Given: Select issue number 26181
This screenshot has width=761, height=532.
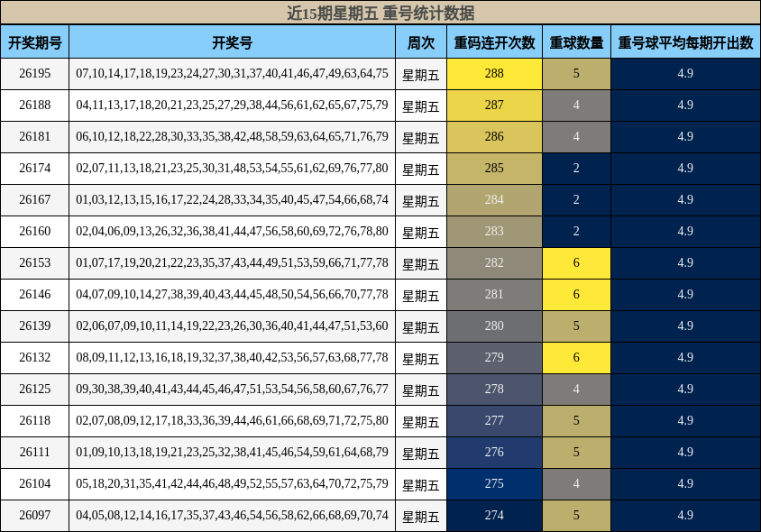Looking at the screenshot, I should (35, 136).
